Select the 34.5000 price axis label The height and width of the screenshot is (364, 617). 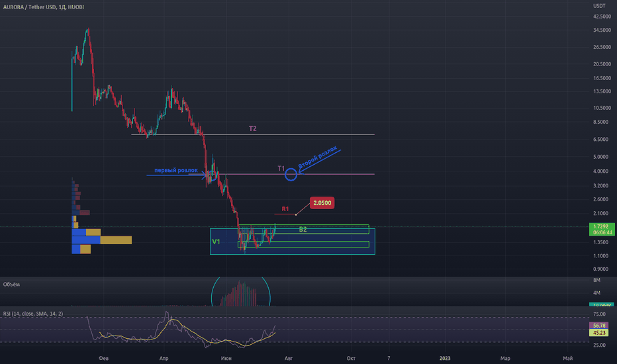coord(602,30)
